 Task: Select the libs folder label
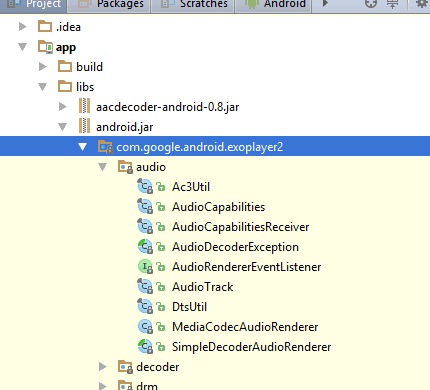[85, 87]
